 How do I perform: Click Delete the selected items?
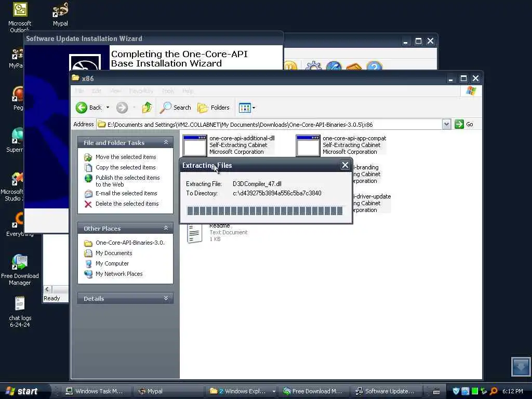coord(127,204)
